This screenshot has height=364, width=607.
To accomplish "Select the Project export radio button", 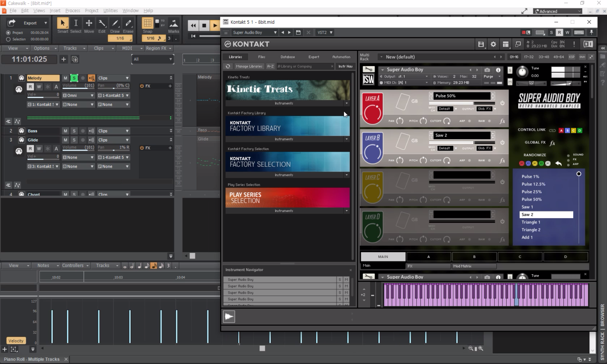I will coord(9,33).
